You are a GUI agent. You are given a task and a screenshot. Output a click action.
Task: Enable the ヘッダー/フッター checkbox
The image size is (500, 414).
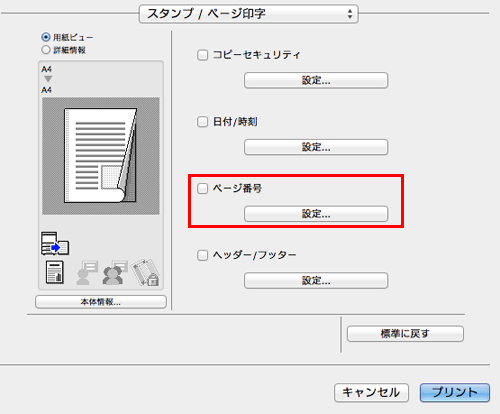pyautogui.click(x=202, y=255)
